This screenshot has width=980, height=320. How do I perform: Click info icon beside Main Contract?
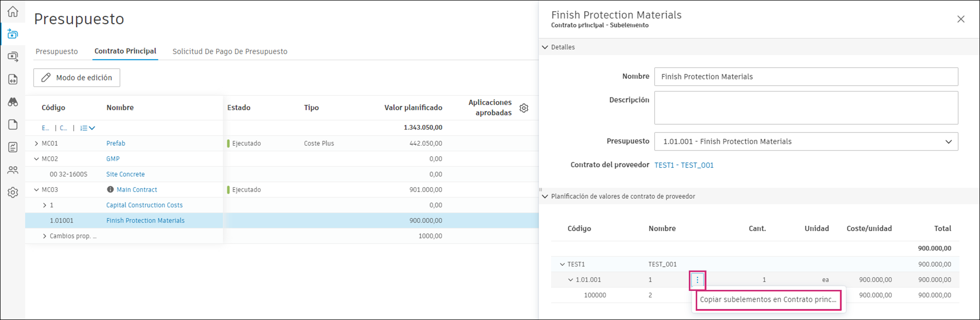pos(110,189)
